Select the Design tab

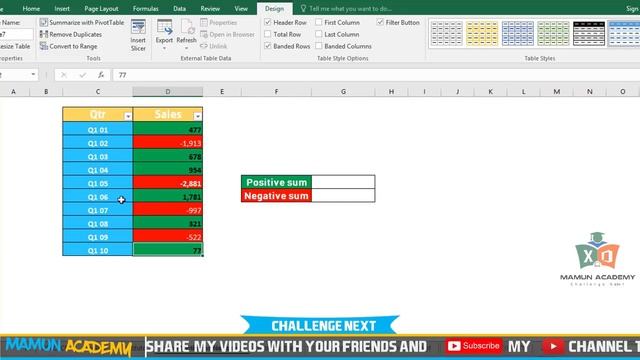274,9
